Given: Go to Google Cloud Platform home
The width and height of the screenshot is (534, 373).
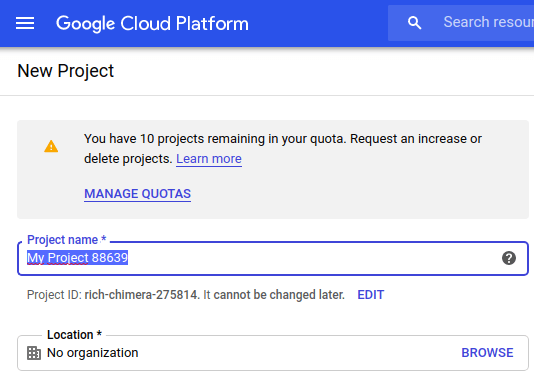Looking at the screenshot, I should [152, 23].
